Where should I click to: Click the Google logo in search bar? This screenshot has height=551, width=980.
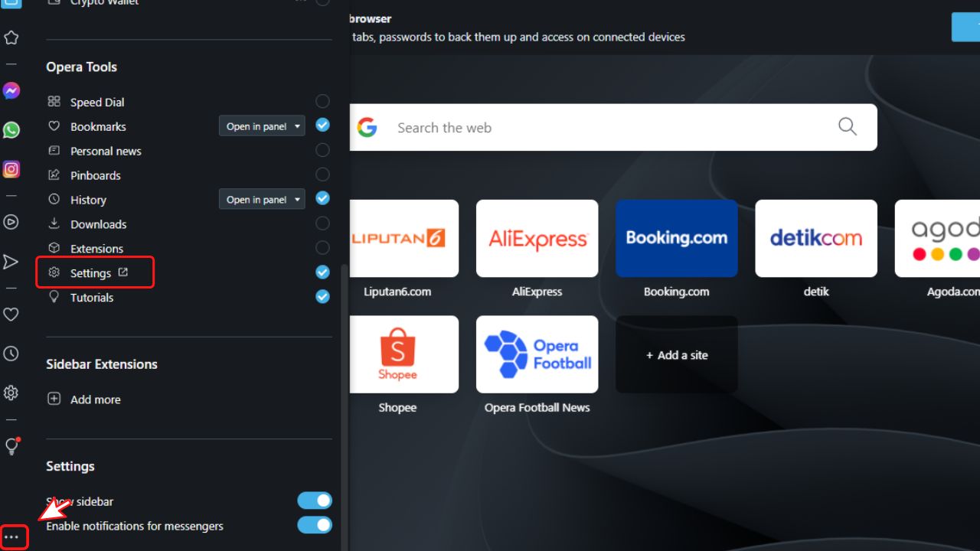pyautogui.click(x=367, y=127)
